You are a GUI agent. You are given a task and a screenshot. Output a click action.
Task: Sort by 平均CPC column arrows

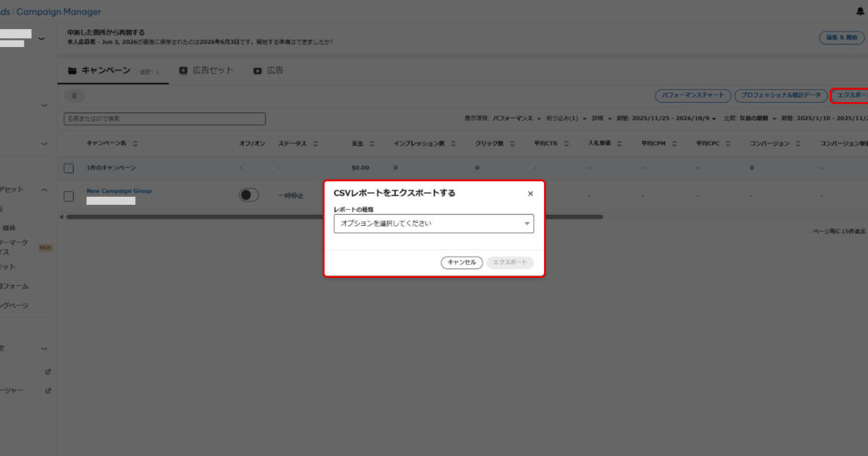pos(728,143)
